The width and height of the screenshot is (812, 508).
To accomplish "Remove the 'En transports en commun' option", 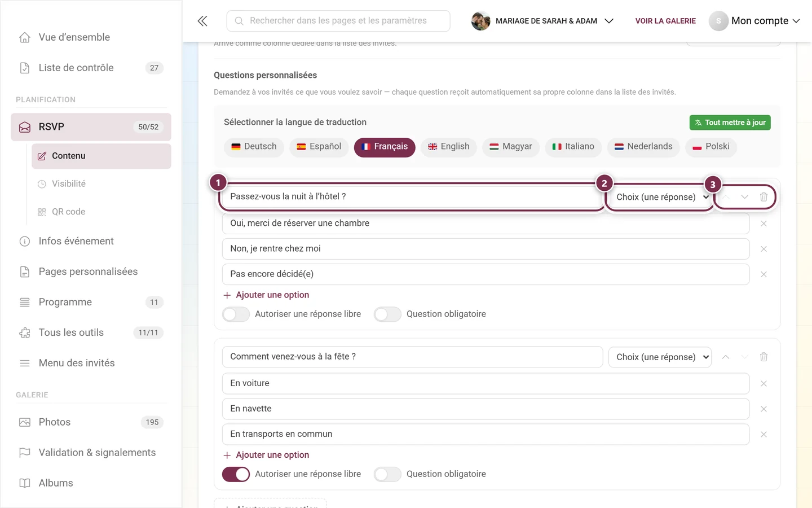I will tap(764, 435).
